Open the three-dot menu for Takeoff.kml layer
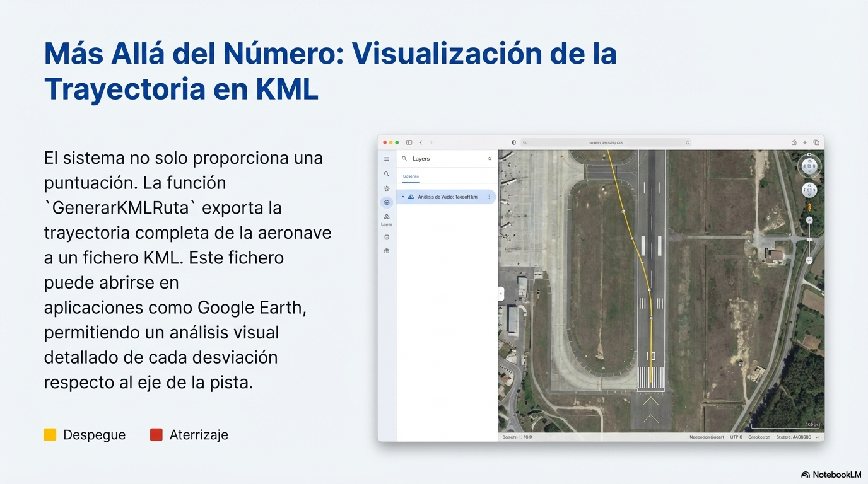The image size is (868, 484). click(x=489, y=197)
